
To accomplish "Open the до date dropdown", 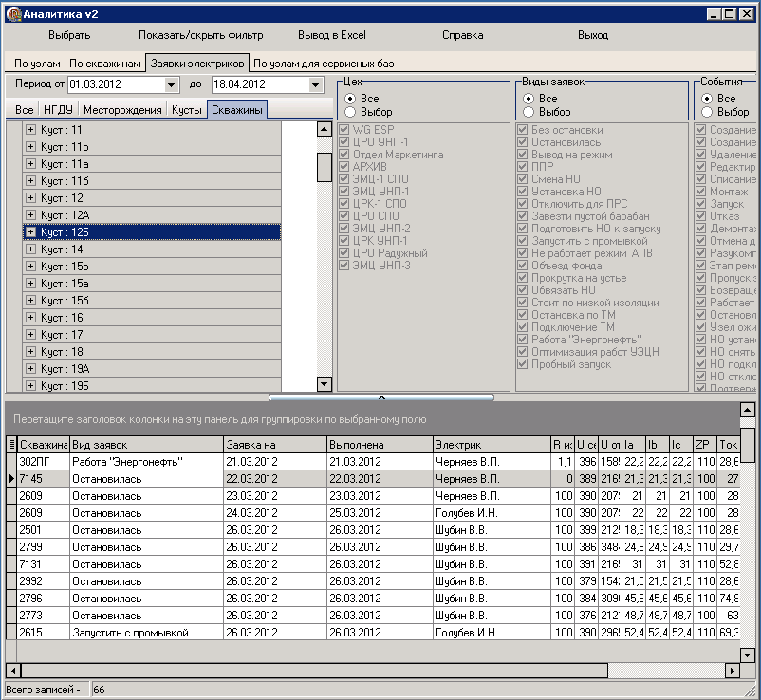I will [315, 85].
